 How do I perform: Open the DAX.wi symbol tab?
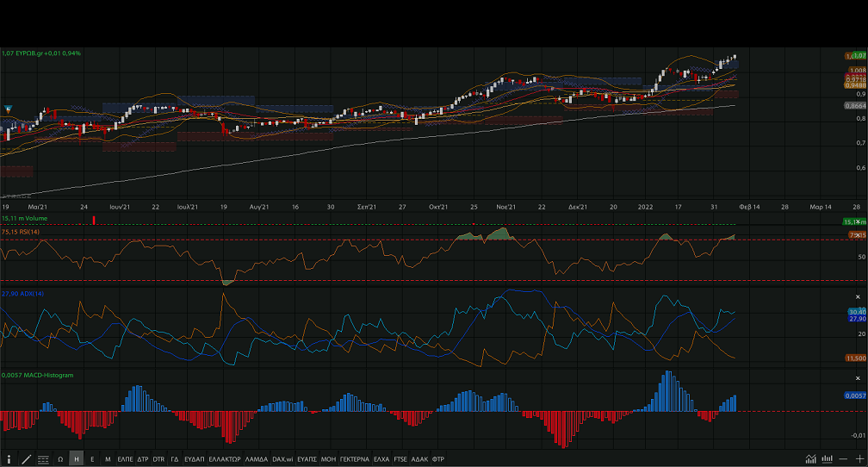tap(282, 459)
